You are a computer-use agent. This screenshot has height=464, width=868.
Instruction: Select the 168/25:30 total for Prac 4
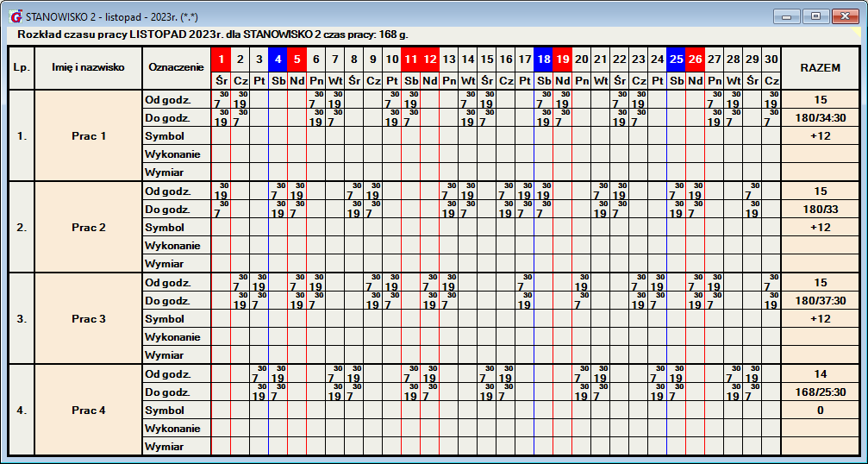click(x=820, y=392)
